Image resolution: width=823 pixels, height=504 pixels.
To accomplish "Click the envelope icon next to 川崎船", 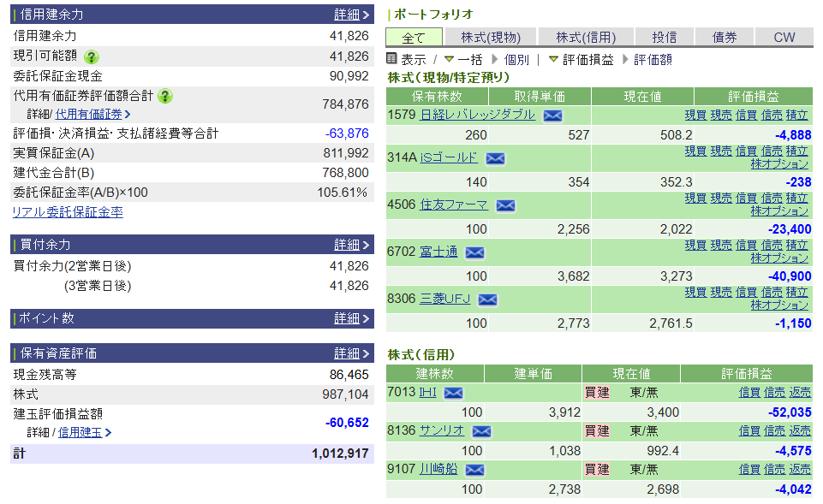I will coord(474,470).
